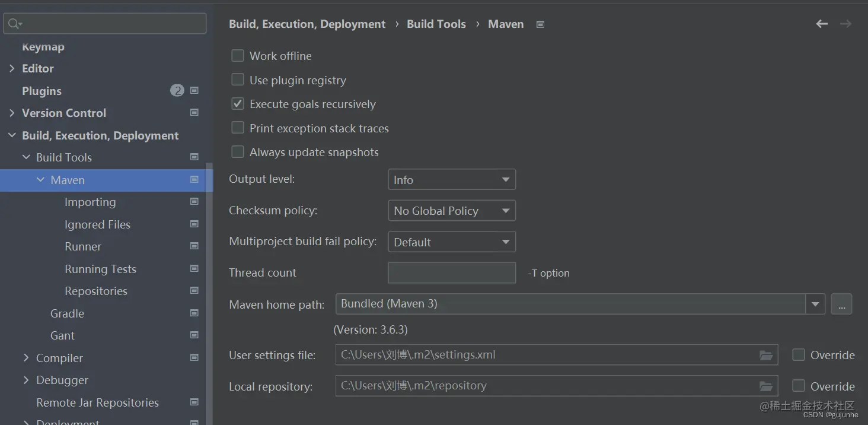Click folder browse icon for User settings file
The width and height of the screenshot is (868, 425).
point(766,355)
